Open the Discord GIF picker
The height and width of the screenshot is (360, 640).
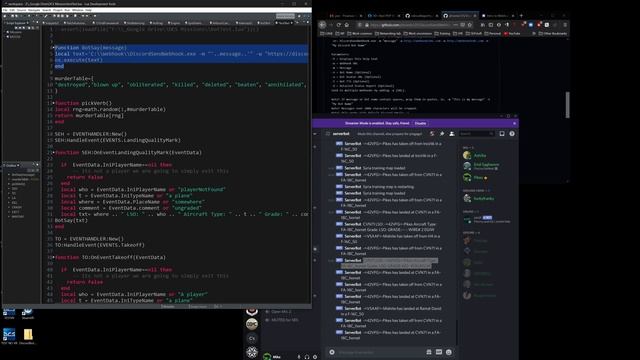[439, 352]
